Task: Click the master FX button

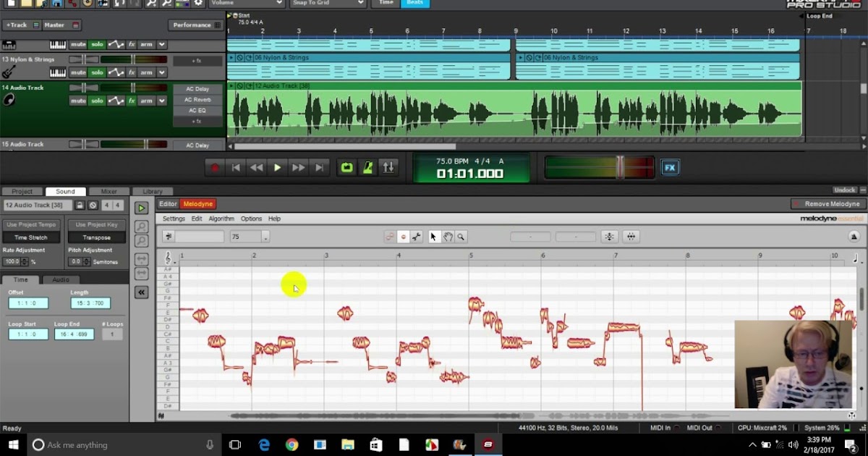Action: pos(670,168)
